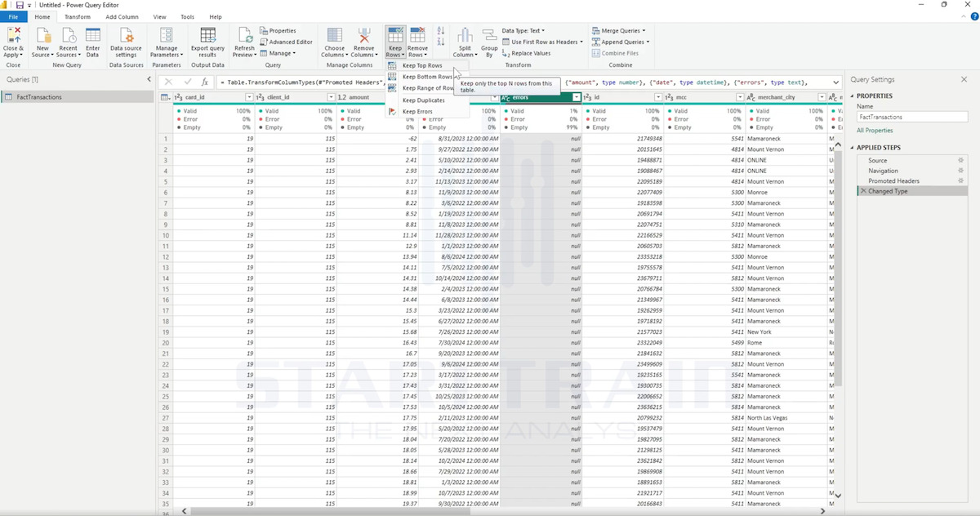Click the Refresh Preview icon
The image size is (980, 516).
244,35
